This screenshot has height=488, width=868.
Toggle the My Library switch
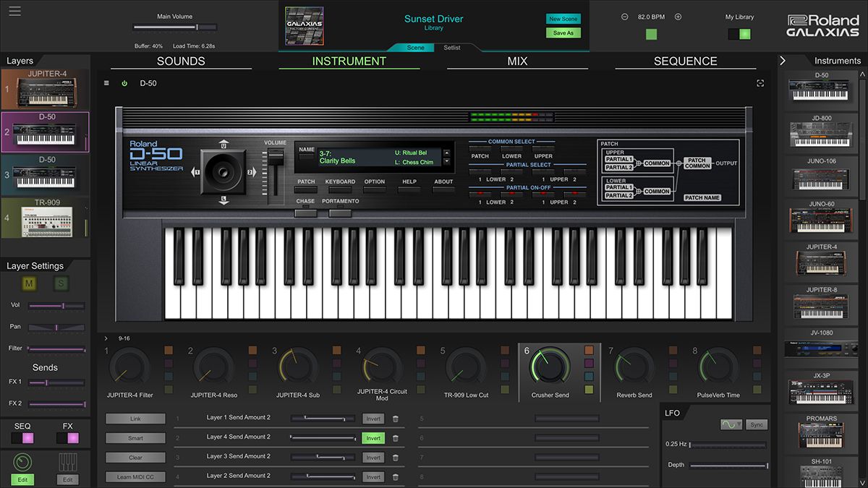[x=739, y=34]
